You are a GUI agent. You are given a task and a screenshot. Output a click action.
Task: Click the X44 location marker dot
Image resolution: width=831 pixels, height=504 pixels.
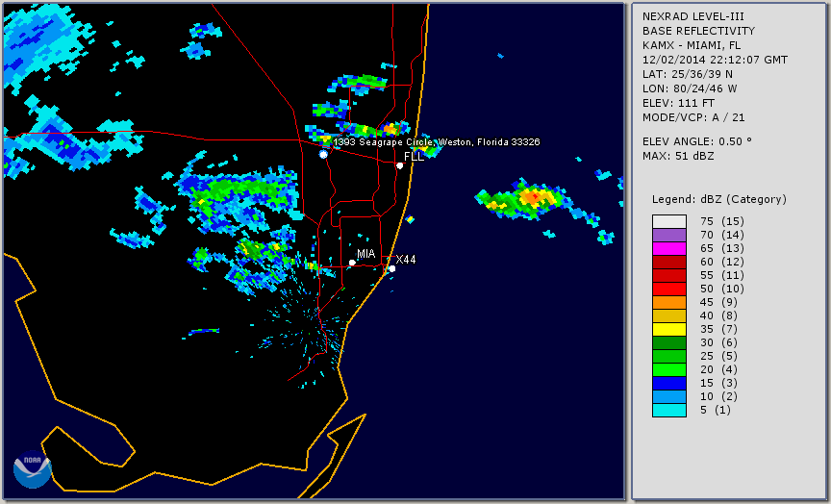(392, 268)
